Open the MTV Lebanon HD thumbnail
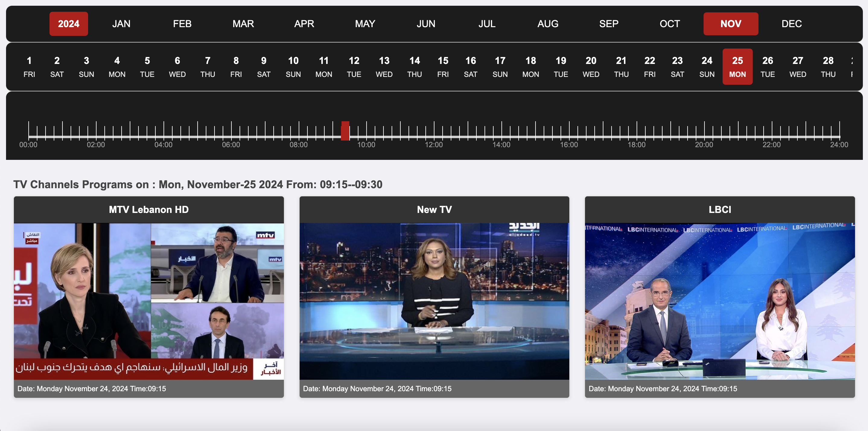This screenshot has width=868, height=431. point(149,301)
